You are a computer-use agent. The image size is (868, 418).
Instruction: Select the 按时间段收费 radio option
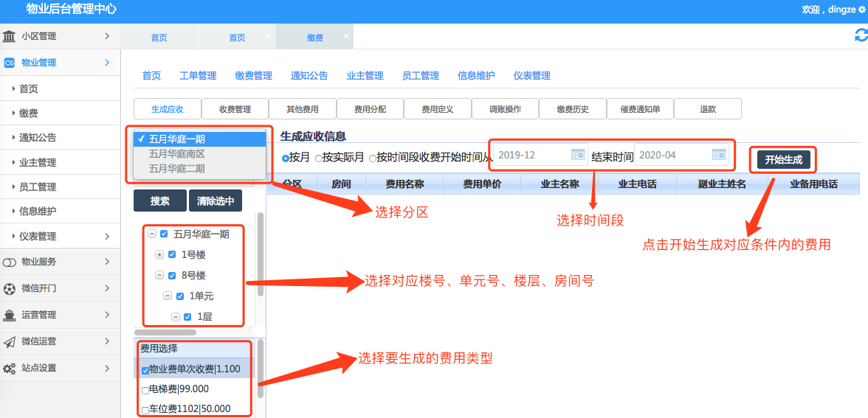click(373, 158)
